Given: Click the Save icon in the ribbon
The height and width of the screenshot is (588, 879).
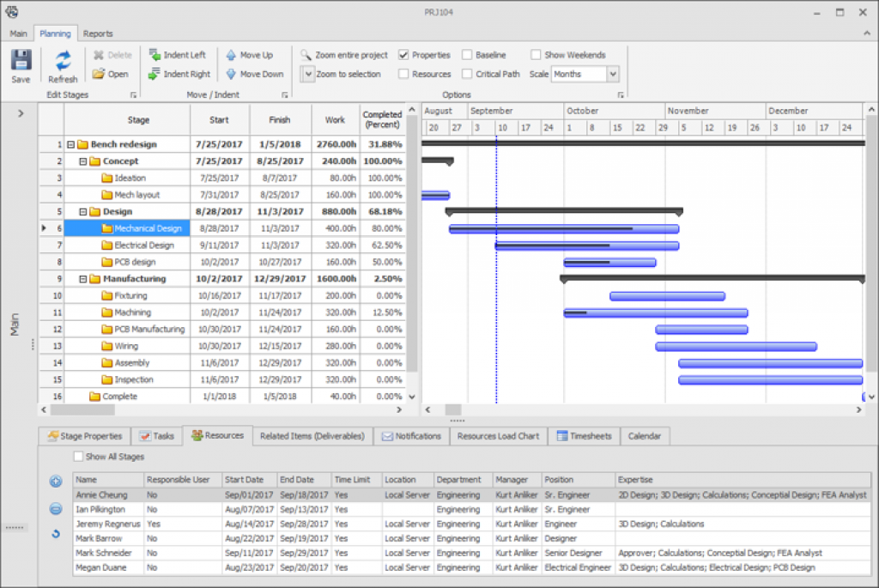Looking at the screenshot, I should (x=21, y=61).
